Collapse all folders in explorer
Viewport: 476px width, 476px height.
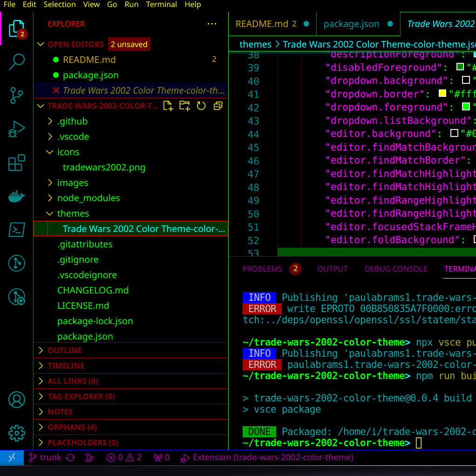click(218, 106)
